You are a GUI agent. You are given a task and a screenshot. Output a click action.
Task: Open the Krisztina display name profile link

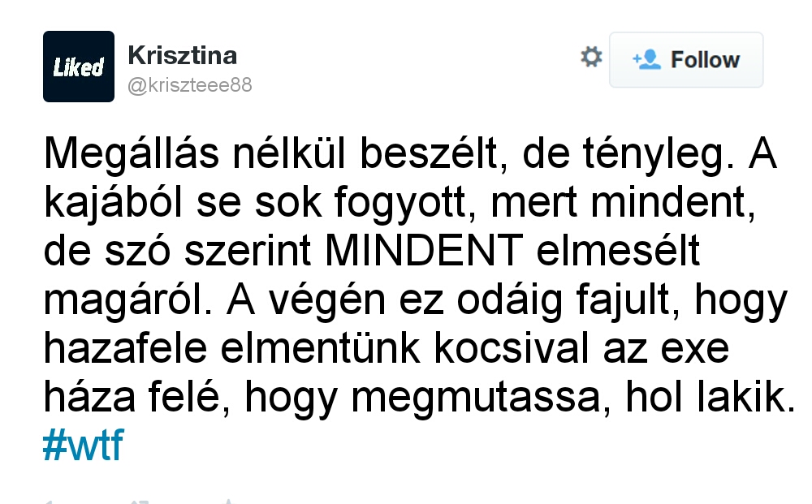(x=182, y=55)
